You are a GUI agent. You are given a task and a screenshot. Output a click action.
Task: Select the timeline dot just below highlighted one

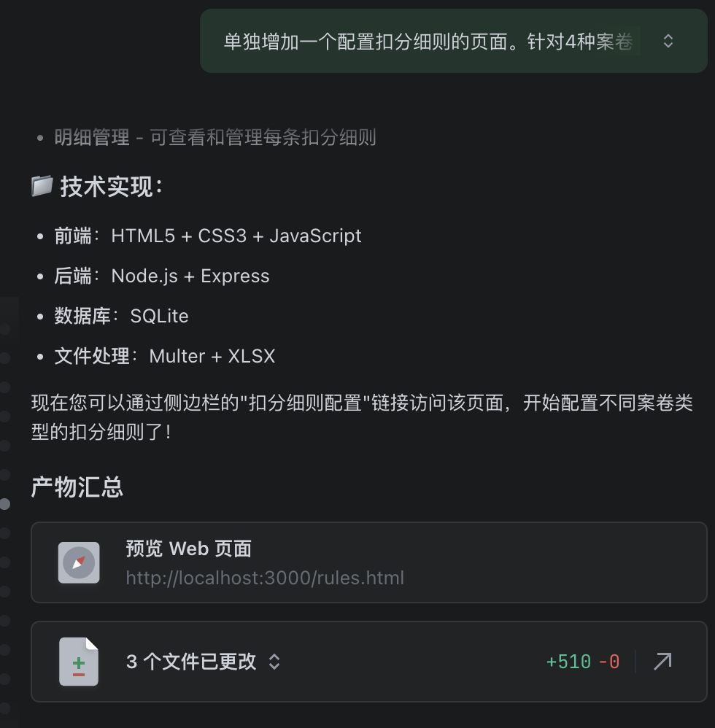pyautogui.click(x=5, y=533)
